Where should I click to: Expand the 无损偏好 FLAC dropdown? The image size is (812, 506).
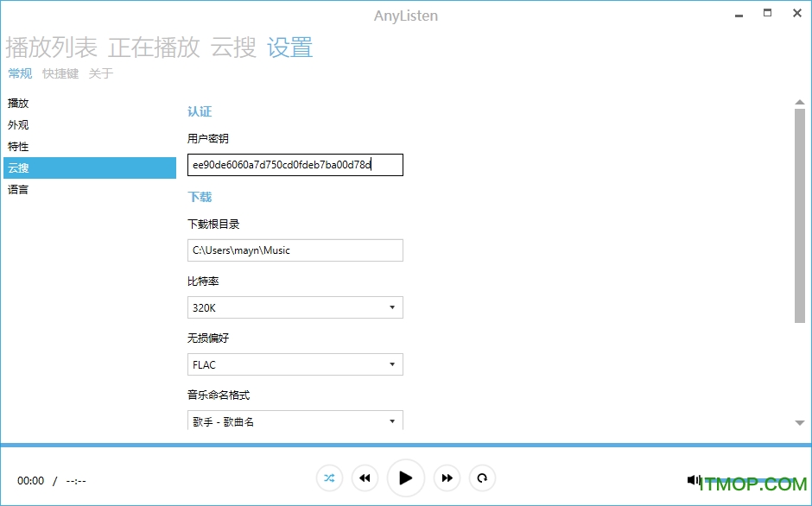click(x=295, y=364)
